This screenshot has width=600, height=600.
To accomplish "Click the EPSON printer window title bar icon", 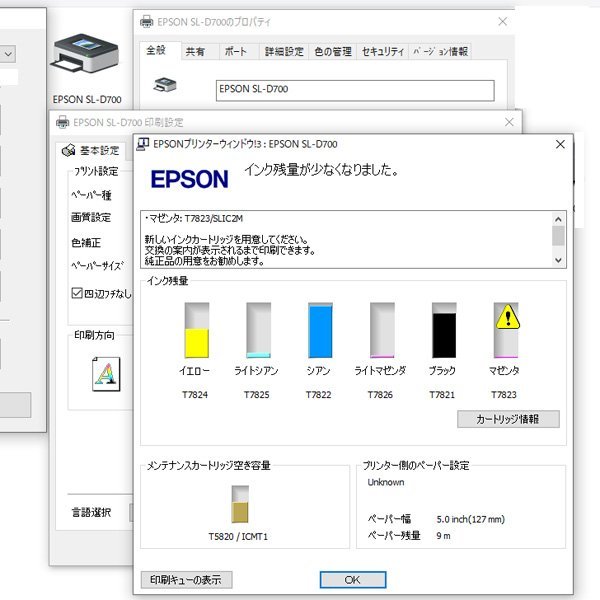I will [x=143, y=144].
